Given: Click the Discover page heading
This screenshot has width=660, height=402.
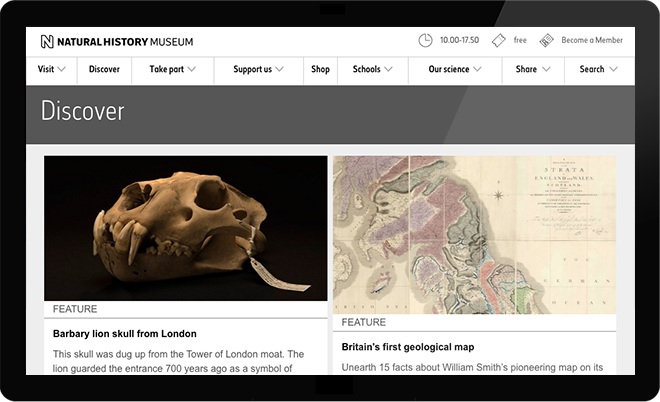Looking at the screenshot, I should (x=82, y=111).
